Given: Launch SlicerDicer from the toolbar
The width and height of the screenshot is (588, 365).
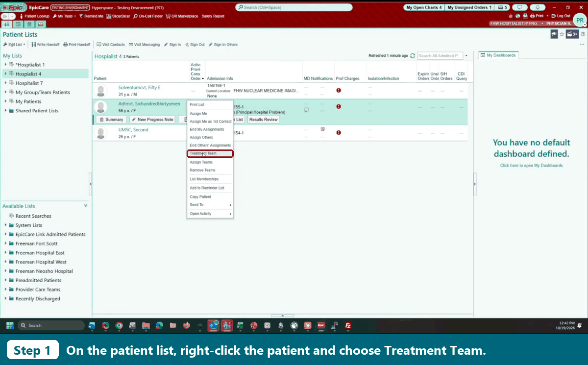Looking at the screenshot, I should (119, 16).
